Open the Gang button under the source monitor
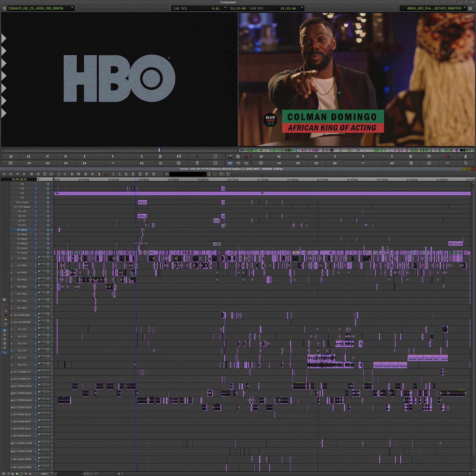The height and width of the screenshot is (476, 476). [x=29, y=163]
